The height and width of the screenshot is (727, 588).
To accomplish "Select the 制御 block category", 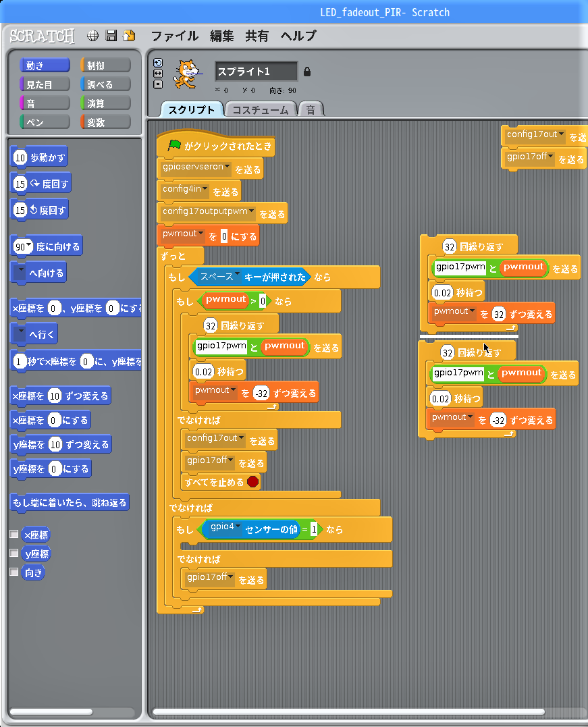I will coord(105,65).
